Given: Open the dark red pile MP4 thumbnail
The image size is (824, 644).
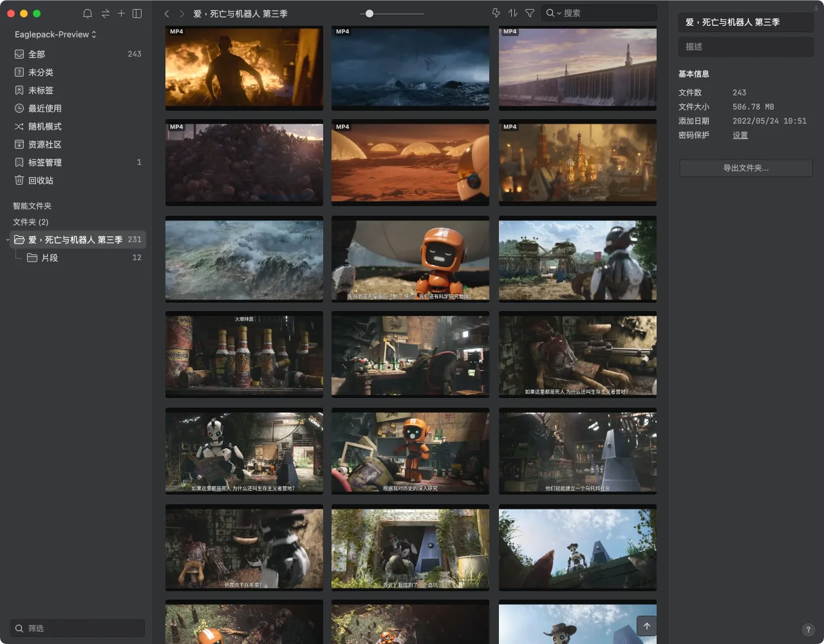Looking at the screenshot, I should coord(245,163).
